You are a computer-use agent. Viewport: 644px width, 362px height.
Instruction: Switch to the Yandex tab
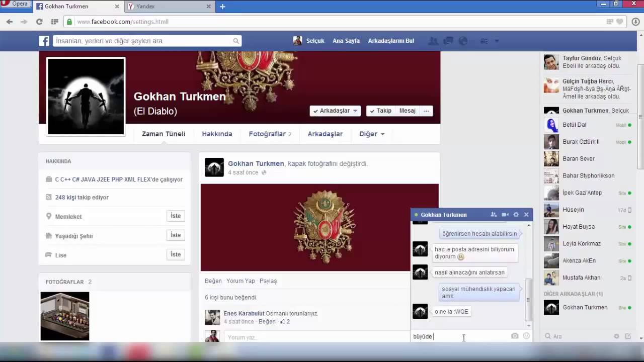click(169, 7)
